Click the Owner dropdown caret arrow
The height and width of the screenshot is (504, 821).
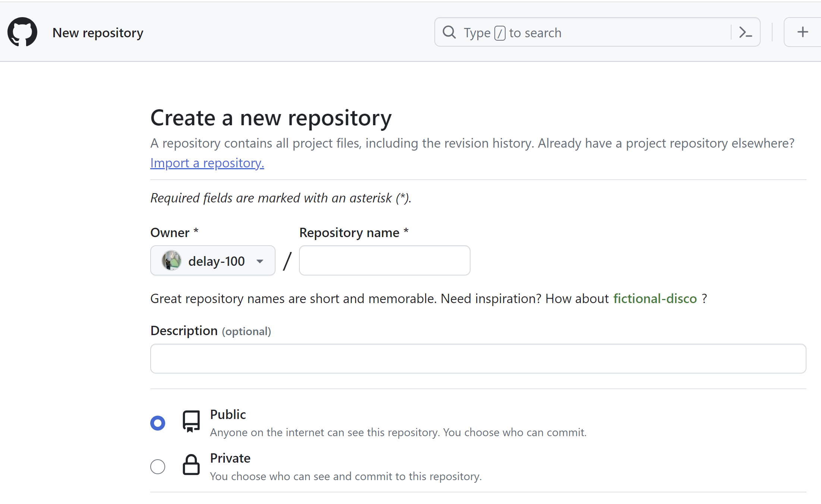click(x=260, y=261)
